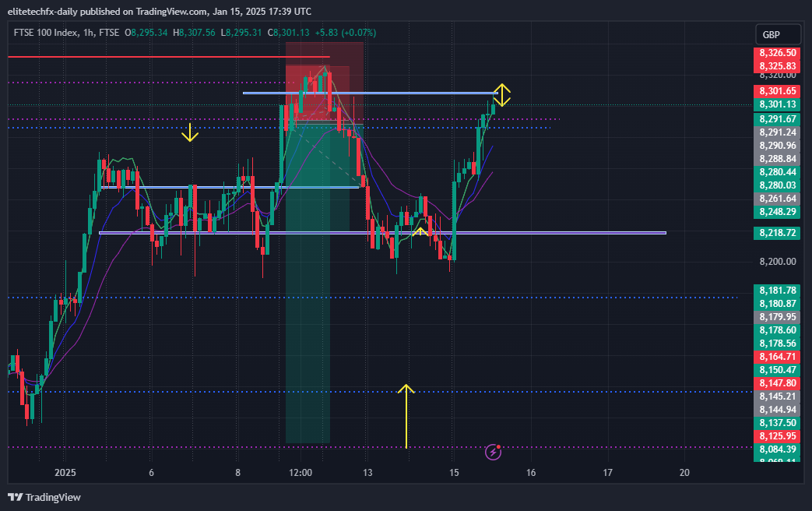Select the 8,144.94 price label

coord(777,410)
